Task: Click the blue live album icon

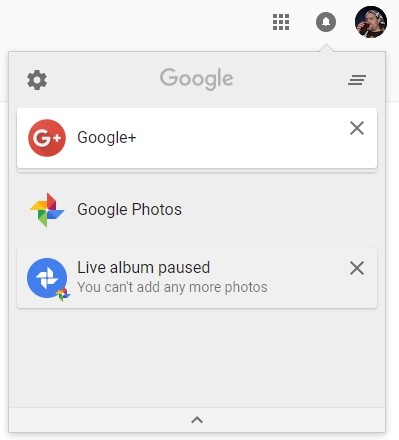Action: (47, 278)
